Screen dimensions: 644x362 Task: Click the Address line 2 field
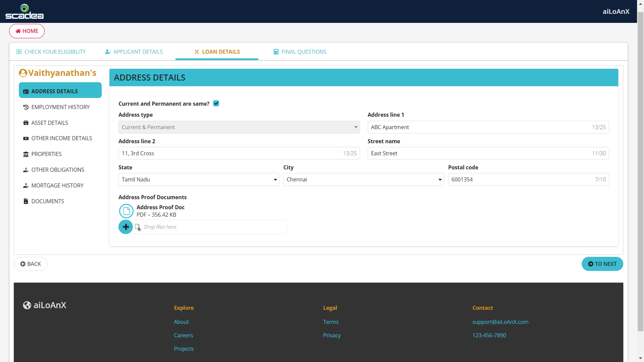[239, 153]
